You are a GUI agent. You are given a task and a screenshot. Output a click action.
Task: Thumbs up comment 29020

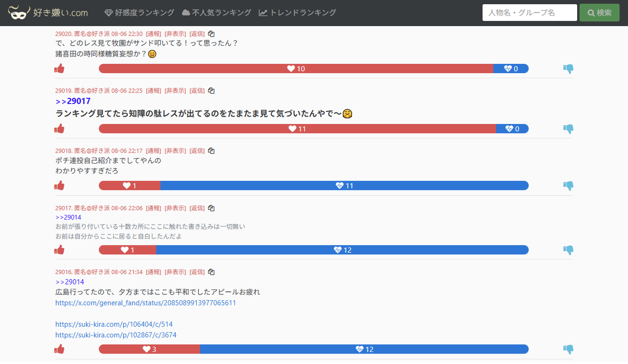coord(59,69)
